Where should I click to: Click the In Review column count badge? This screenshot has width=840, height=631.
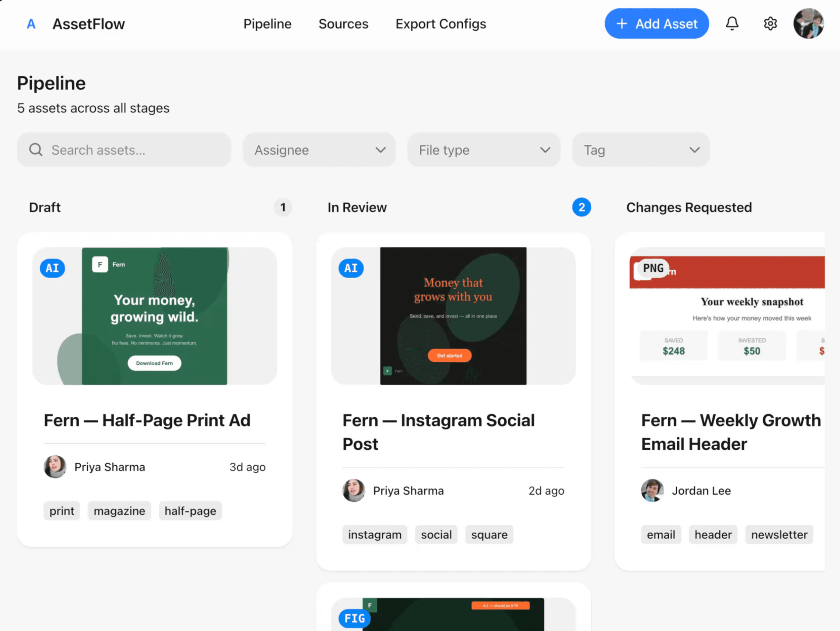pos(581,207)
